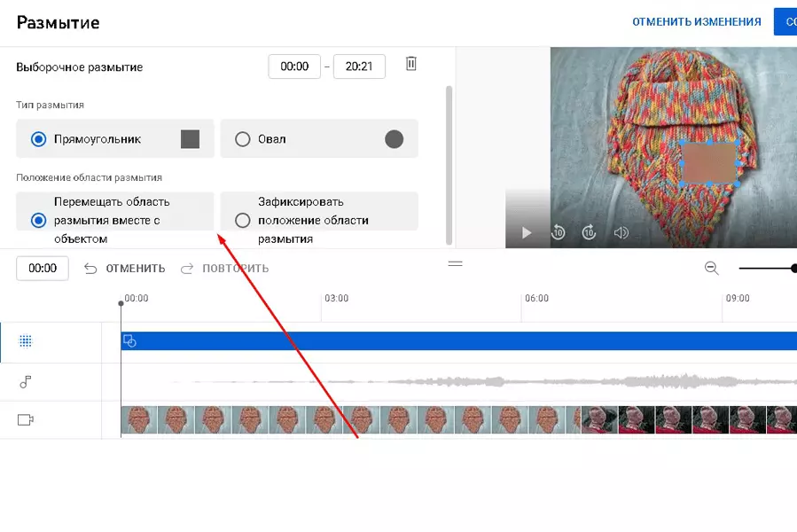The width and height of the screenshot is (797, 532).
Task: Edit the blur end time 20:21 field
Action: click(359, 66)
